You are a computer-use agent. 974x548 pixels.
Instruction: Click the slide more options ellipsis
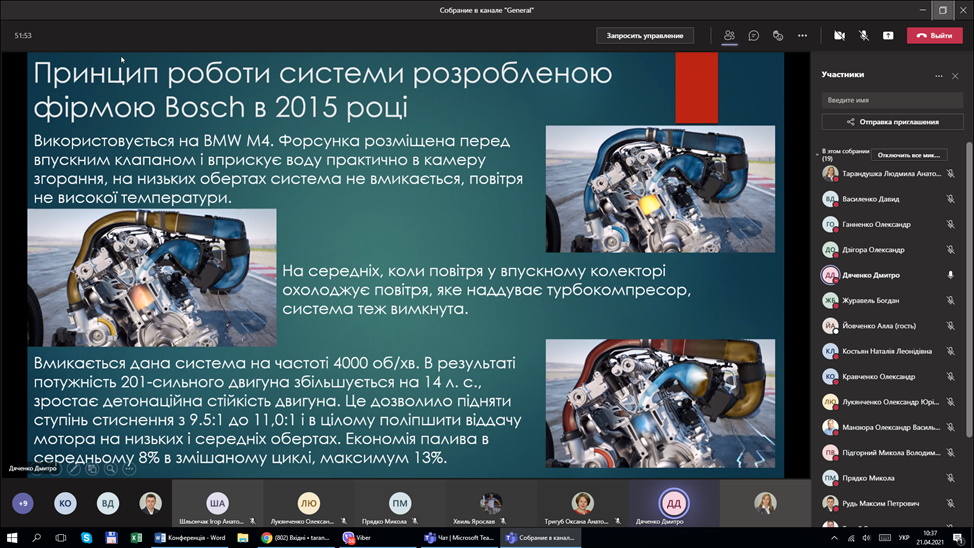click(129, 469)
